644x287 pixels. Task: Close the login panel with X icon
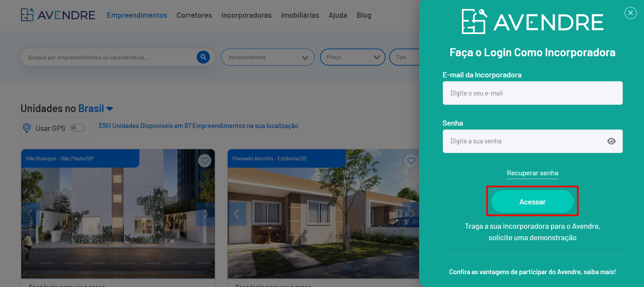(x=630, y=13)
